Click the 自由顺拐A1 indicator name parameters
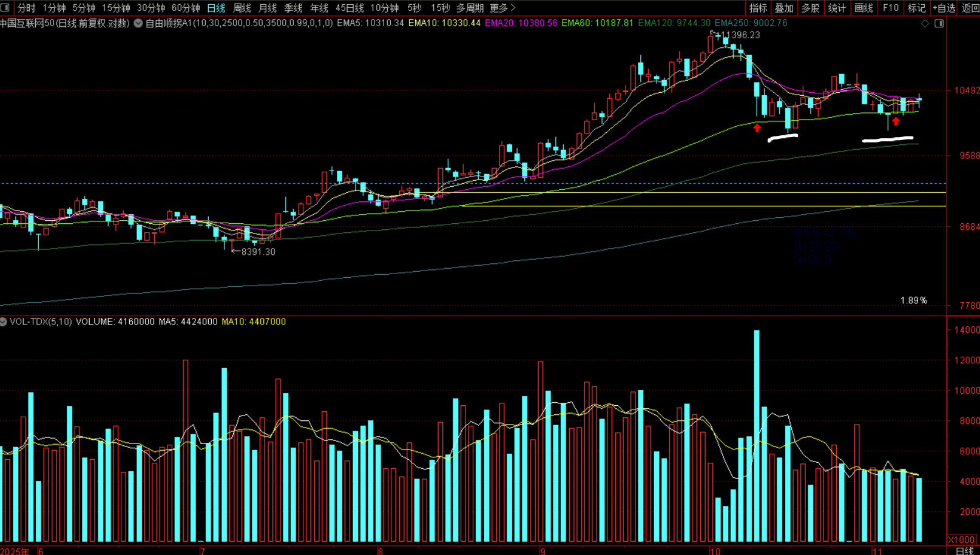Viewport: 980px width, 555px height. pos(239,23)
